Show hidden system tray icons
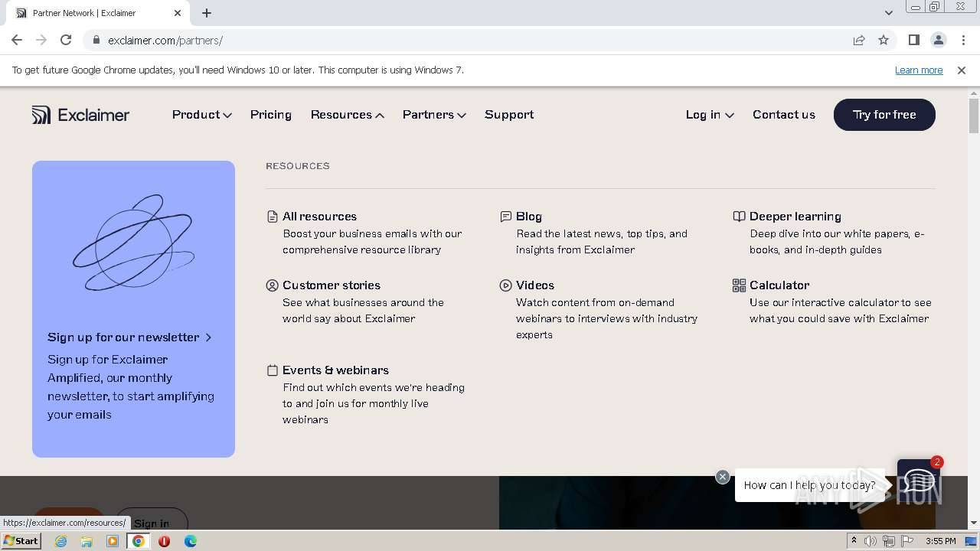980x551 pixels. (854, 541)
